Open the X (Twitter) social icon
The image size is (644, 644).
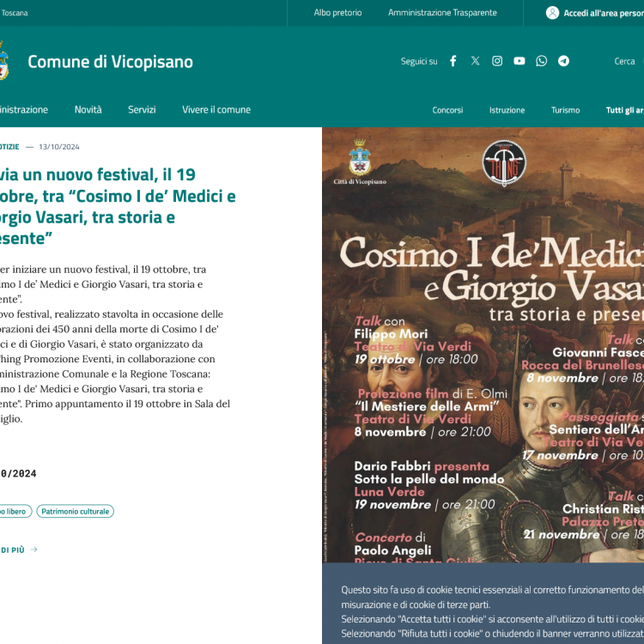point(475,61)
